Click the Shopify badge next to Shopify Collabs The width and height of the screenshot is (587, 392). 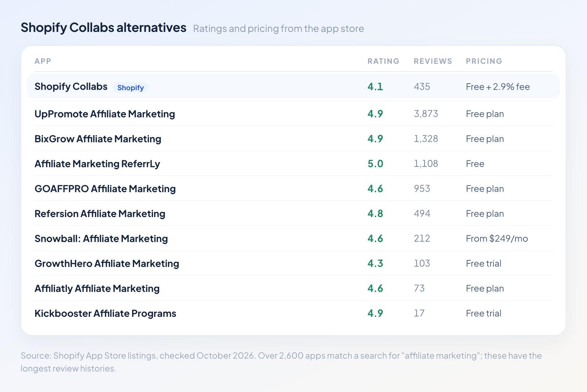pos(130,88)
